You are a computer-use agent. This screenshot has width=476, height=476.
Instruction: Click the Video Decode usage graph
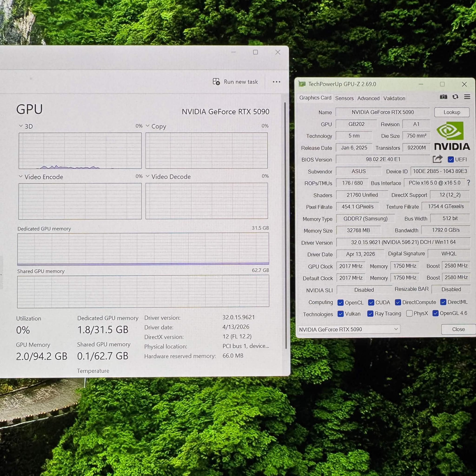tap(207, 201)
